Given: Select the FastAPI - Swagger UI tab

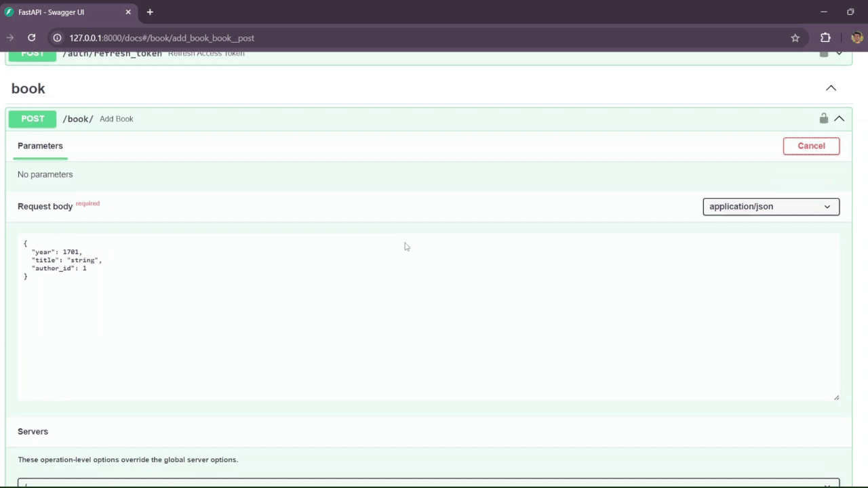Looking at the screenshot, I should 68,12.
